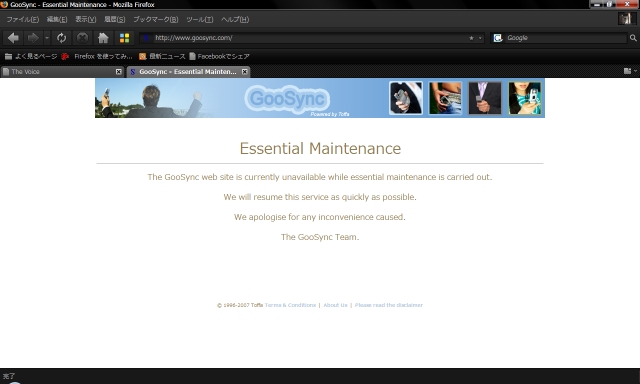Click the man waving phone banner image
The image size is (640, 384).
pyautogui.click(x=151, y=100)
